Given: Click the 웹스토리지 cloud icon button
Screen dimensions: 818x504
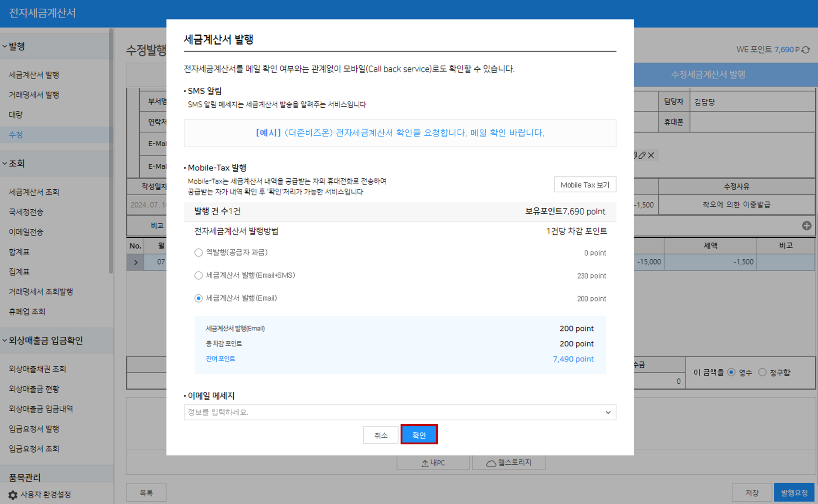Looking at the screenshot, I should point(508,463).
